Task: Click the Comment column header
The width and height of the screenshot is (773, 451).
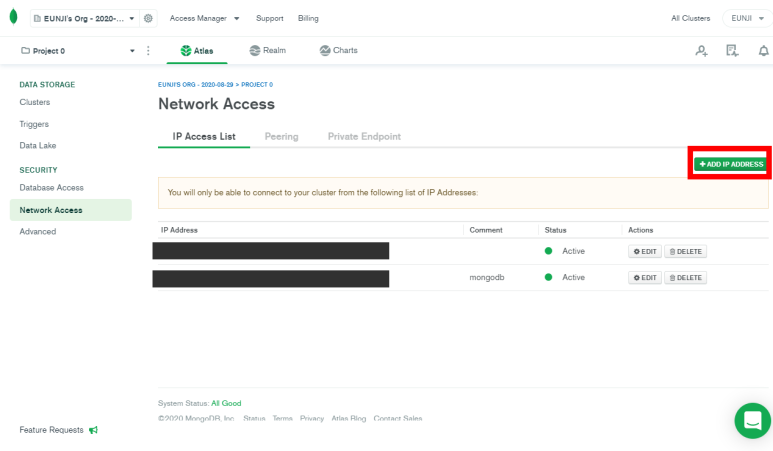Action: (x=486, y=230)
